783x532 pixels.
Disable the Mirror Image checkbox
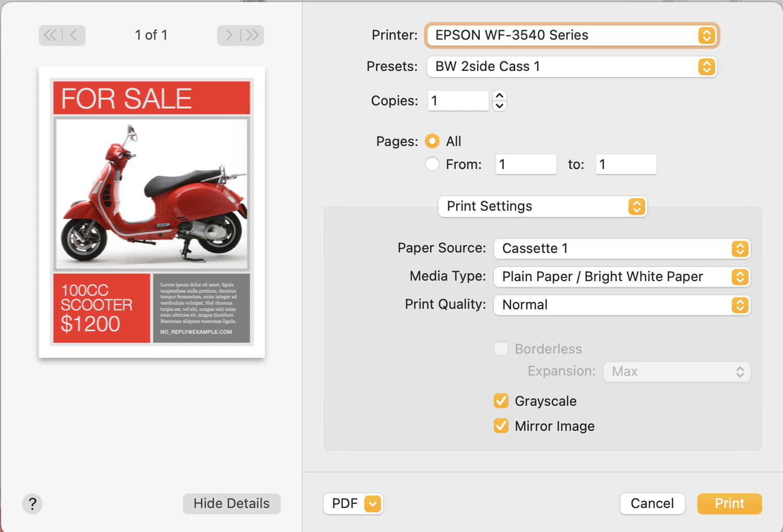(x=501, y=426)
